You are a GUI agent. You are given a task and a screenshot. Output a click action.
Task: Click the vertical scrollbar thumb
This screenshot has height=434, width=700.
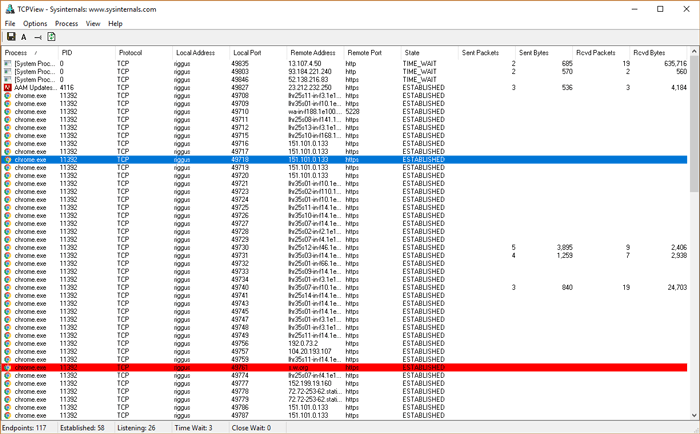pos(694,124)
